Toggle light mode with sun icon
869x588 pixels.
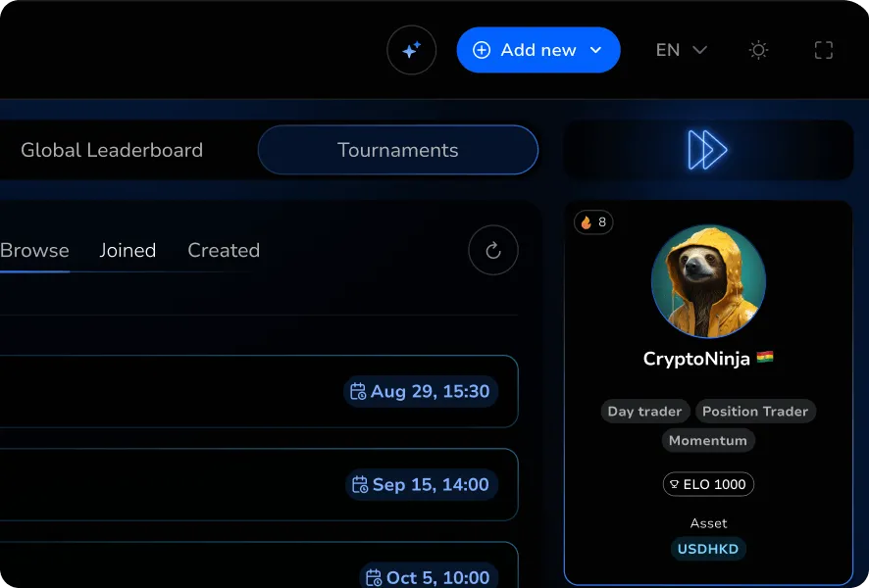[x=758, y=50]
